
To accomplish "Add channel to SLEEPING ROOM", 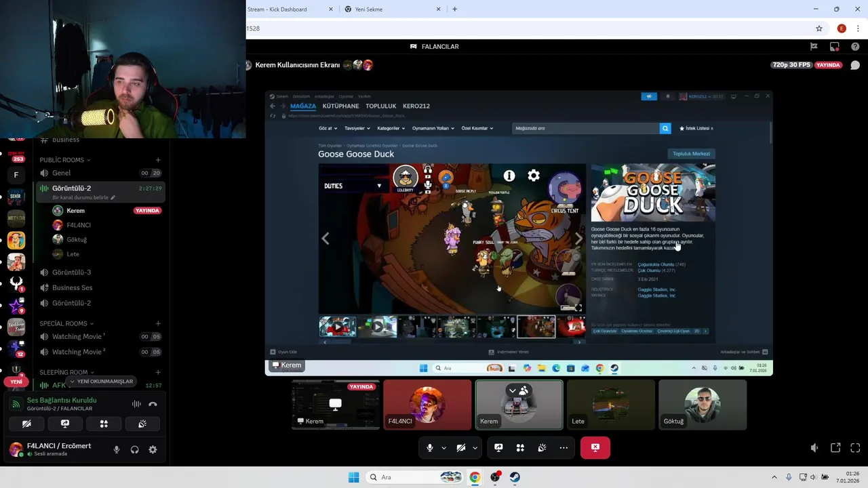I will point(158,372).
